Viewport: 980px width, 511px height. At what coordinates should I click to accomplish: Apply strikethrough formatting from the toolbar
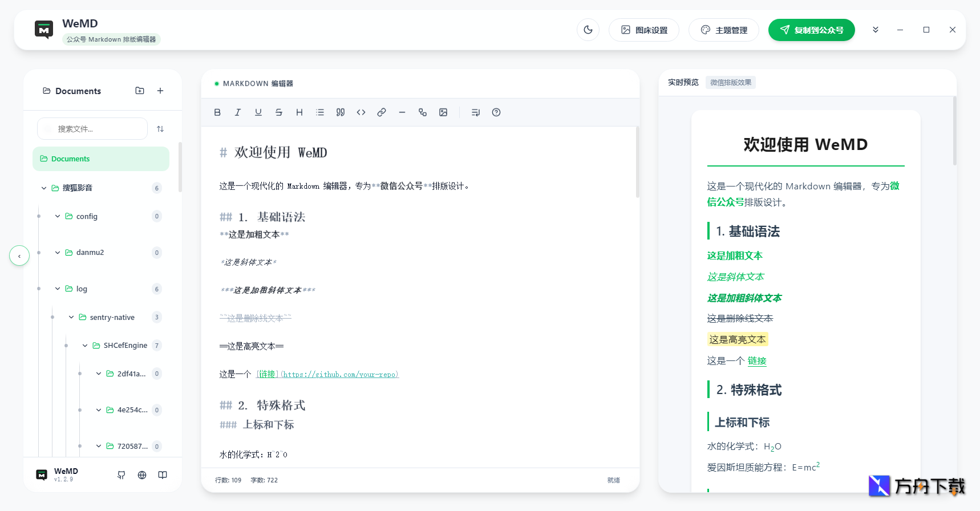click(x=279, y=112)
